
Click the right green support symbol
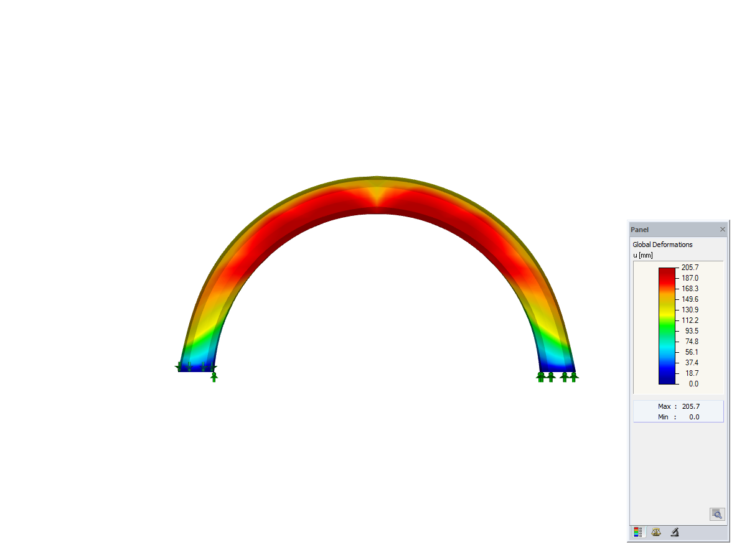(556, 376)
